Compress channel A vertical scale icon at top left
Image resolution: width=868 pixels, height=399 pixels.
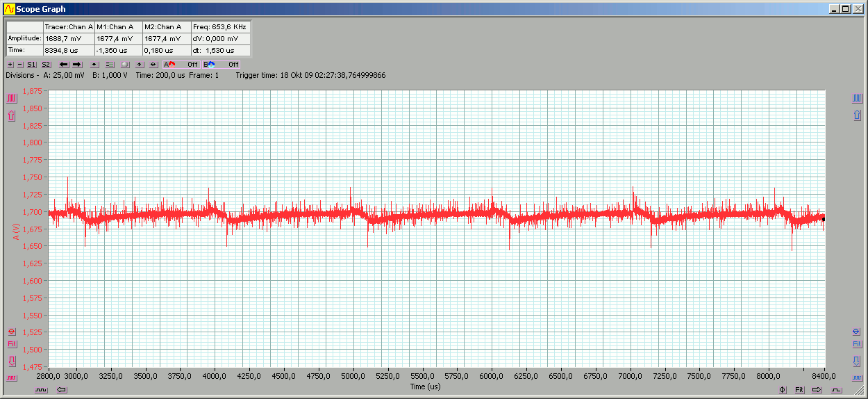coord(11,98)
